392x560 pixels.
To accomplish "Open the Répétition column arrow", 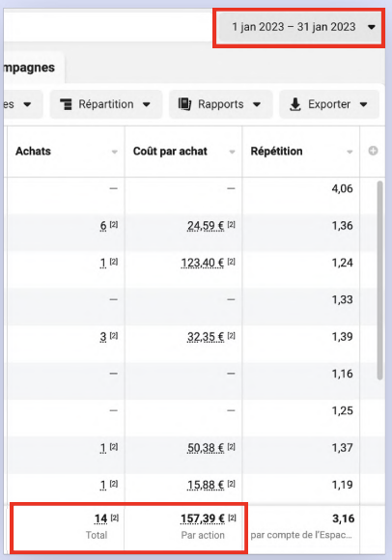I will tap(350, 152).
